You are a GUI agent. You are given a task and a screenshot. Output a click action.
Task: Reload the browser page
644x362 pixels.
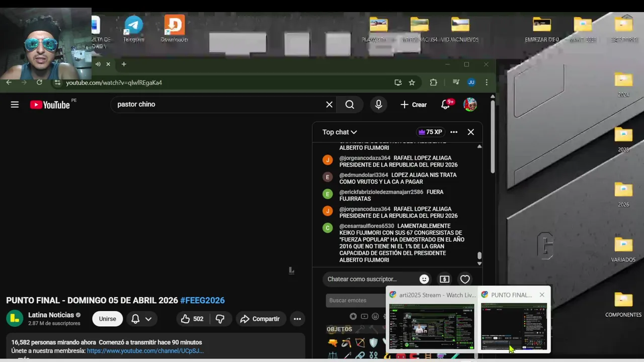(x=39, y=82)
